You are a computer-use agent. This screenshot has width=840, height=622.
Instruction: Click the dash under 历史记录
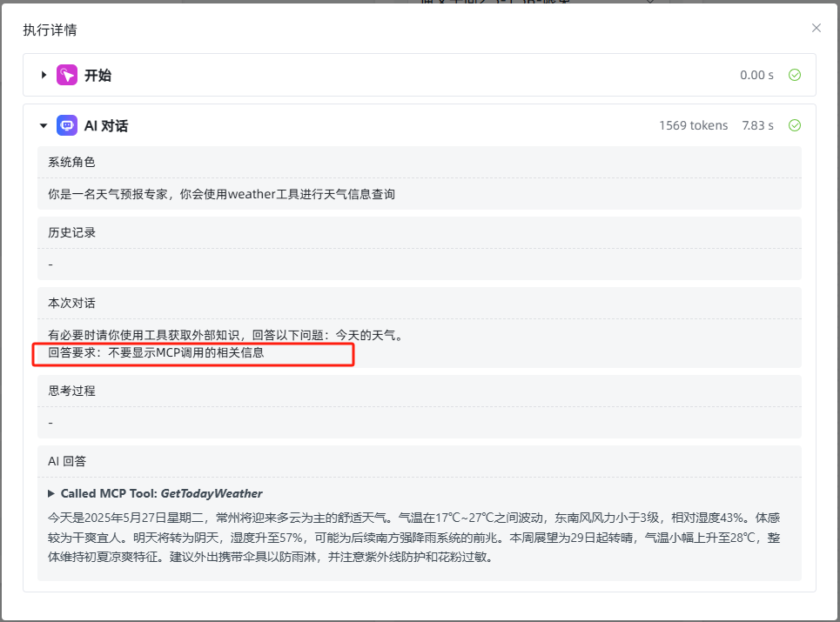(x=50, y=264)
